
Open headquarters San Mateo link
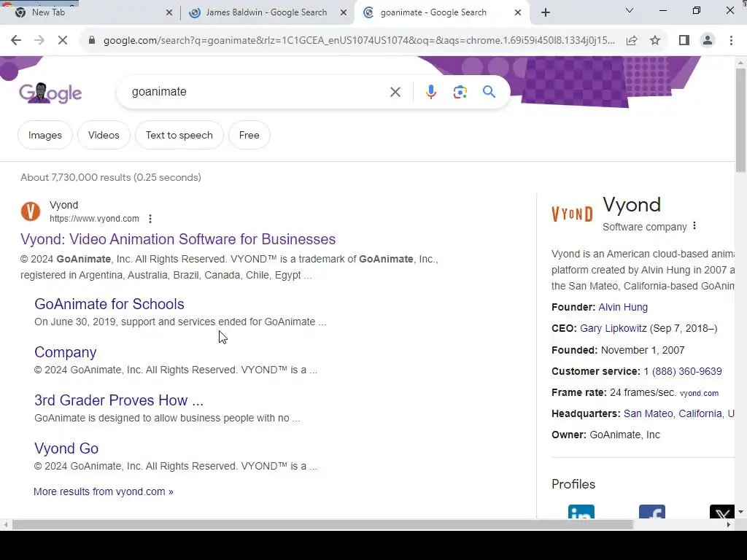click(649, 413)
